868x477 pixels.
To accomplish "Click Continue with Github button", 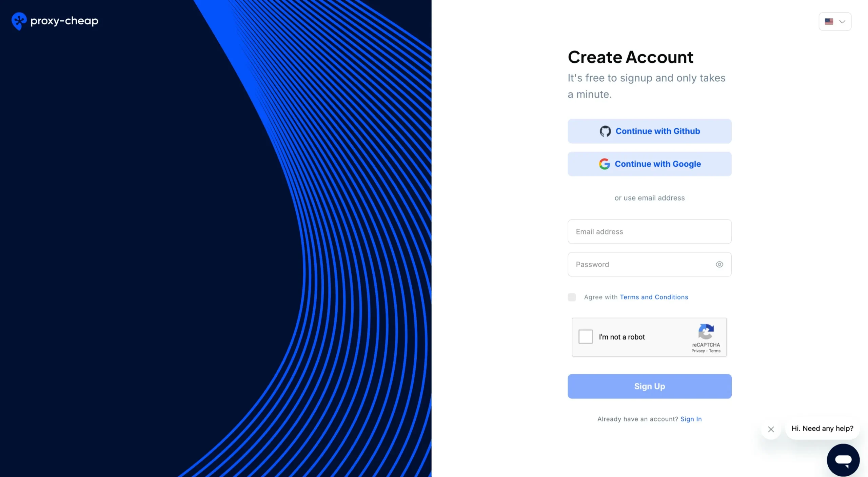I will [x=649, y=131].
